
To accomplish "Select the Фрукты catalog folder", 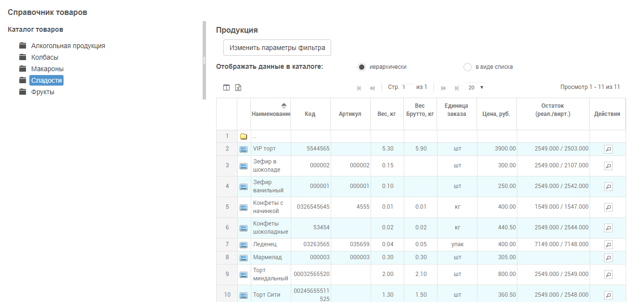I will click(x=42, y=92).
